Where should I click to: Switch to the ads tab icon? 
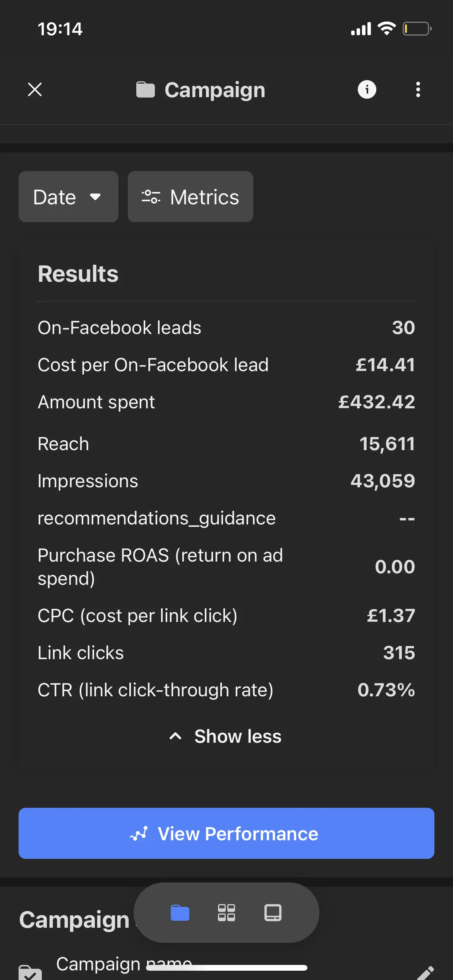273,913
